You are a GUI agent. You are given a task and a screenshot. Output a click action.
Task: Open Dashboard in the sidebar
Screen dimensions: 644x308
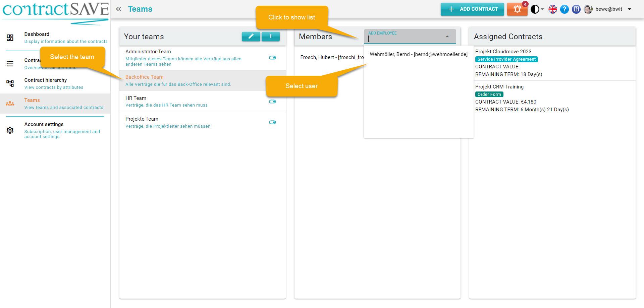(x=37, y=34)
